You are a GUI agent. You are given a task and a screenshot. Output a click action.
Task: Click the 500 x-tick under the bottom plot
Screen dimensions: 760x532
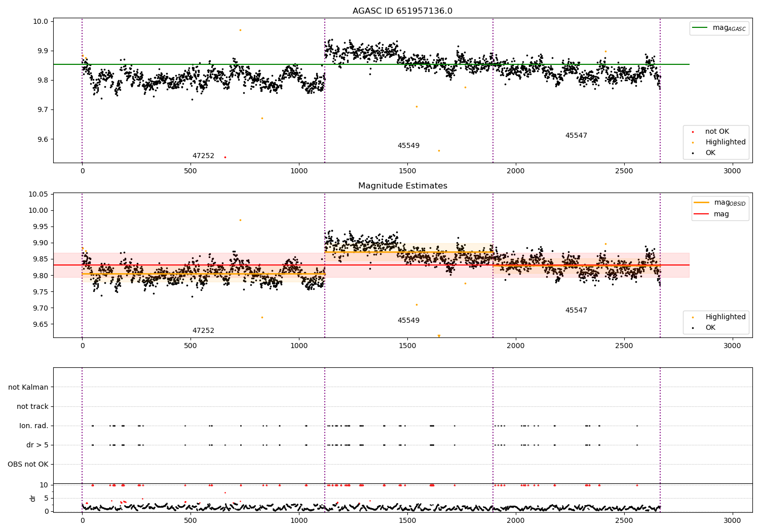191,520
